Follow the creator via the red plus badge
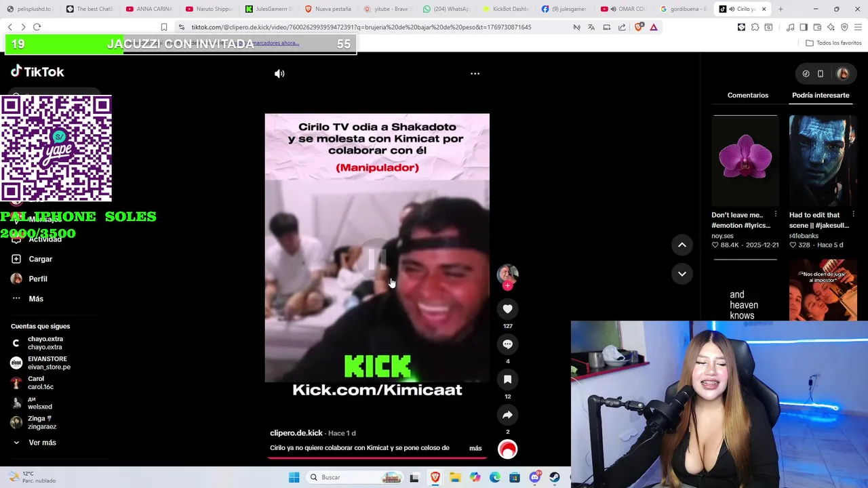 point(507,286)
